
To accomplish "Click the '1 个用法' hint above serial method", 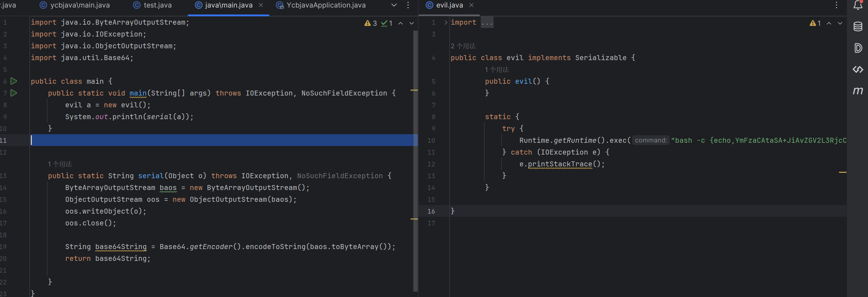I will pos(60,164).
